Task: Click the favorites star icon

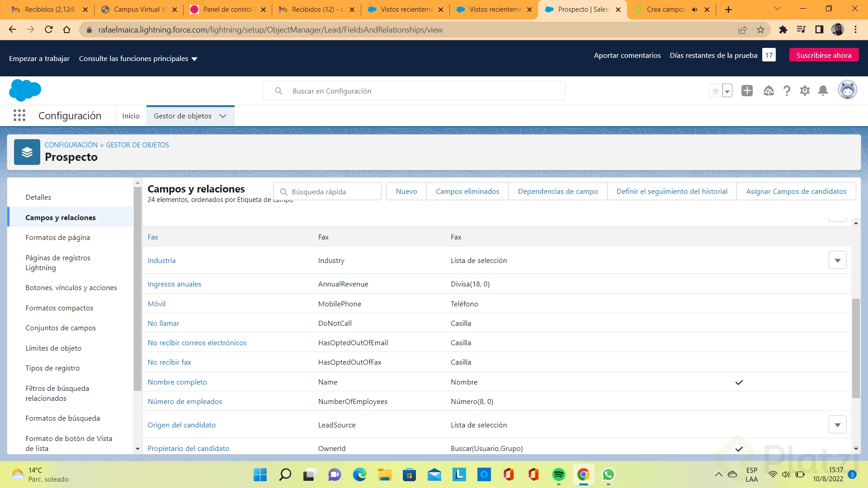Action: tap(715, 91)
